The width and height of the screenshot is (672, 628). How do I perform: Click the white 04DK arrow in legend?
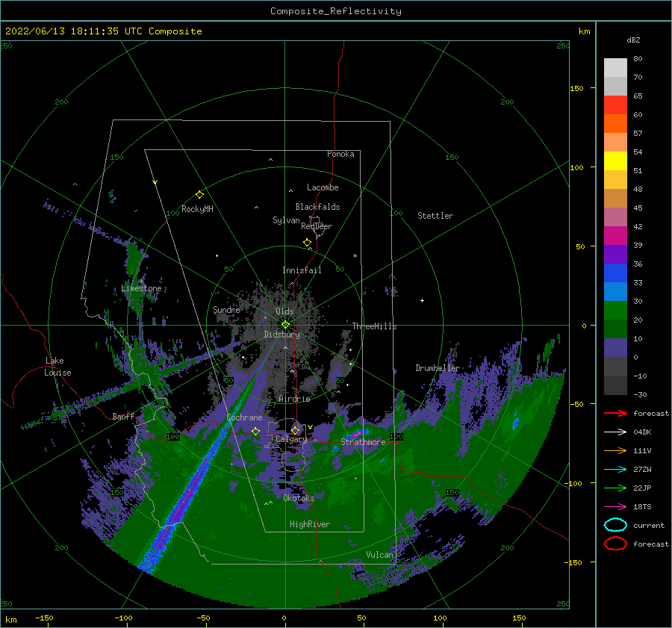[615, 432]
